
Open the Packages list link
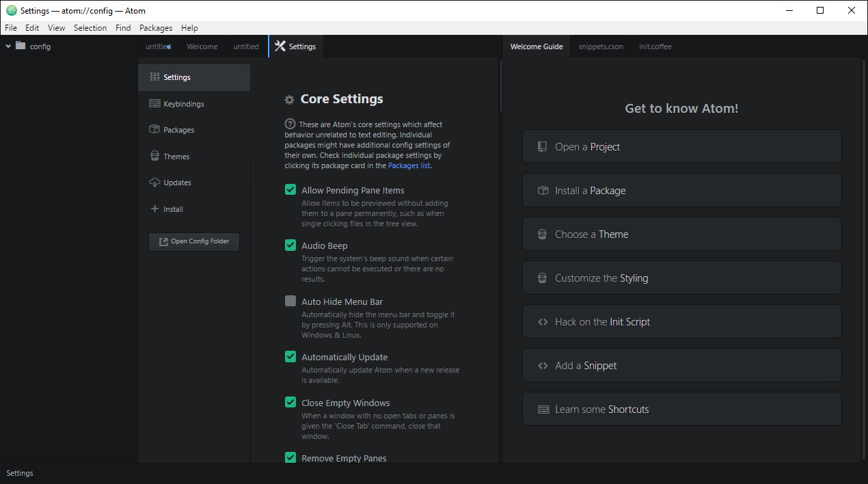point(408,165)
